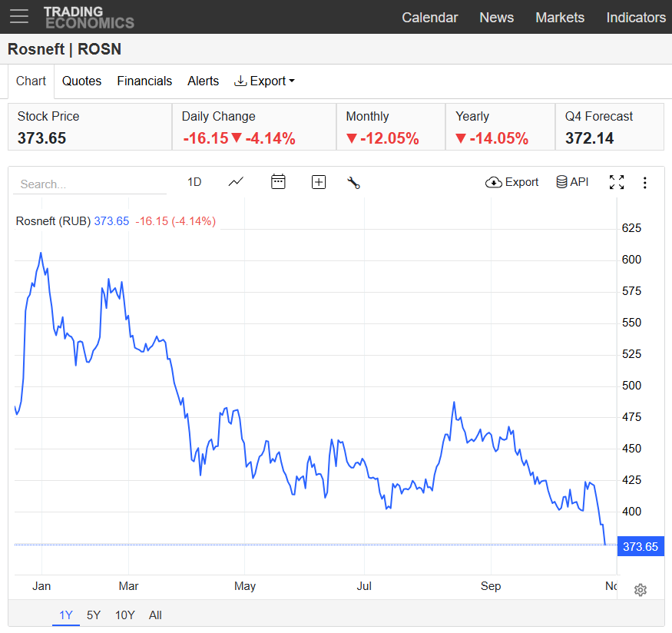Open the Alerts tab
This screenshot has width=672, height=633.
point(204,81)
